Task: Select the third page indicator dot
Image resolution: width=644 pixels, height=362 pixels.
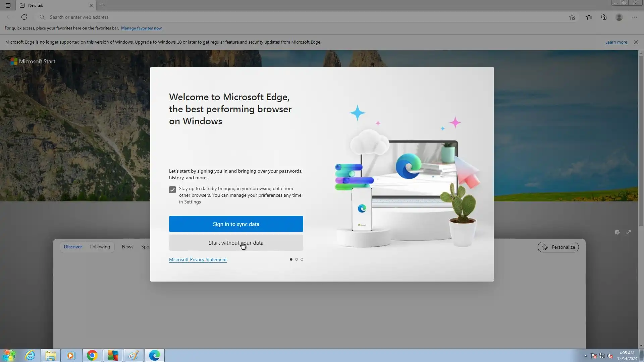Action: [302, 259]
